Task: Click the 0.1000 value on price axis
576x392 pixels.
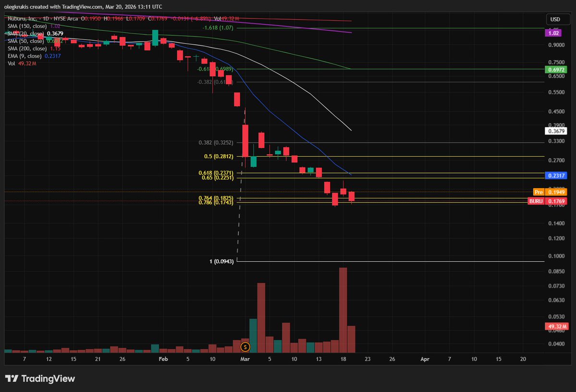Action: pos(556,256)
